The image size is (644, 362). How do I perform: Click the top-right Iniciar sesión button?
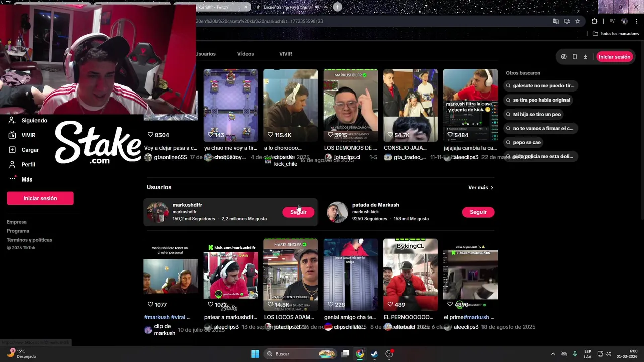point(614,57)
